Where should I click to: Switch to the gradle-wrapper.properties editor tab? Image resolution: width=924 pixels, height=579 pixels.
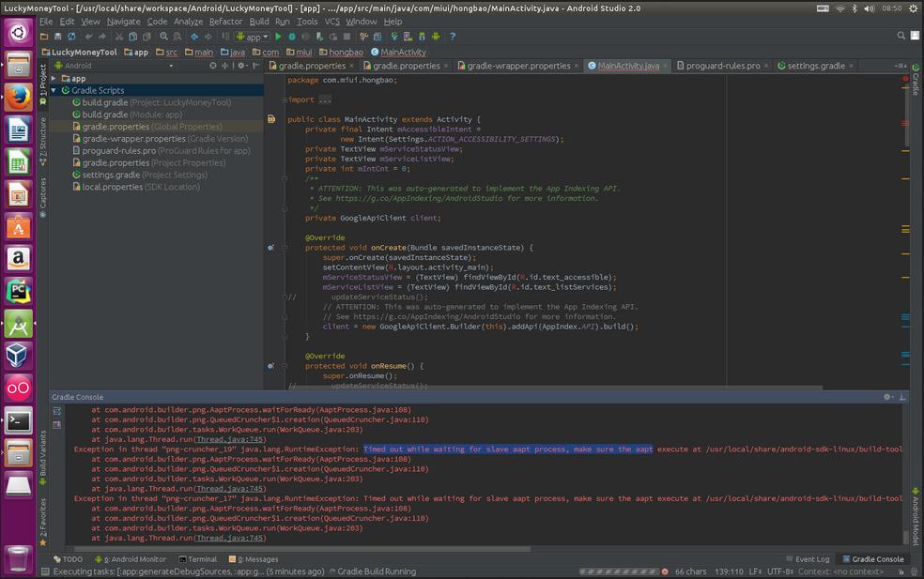518,66
